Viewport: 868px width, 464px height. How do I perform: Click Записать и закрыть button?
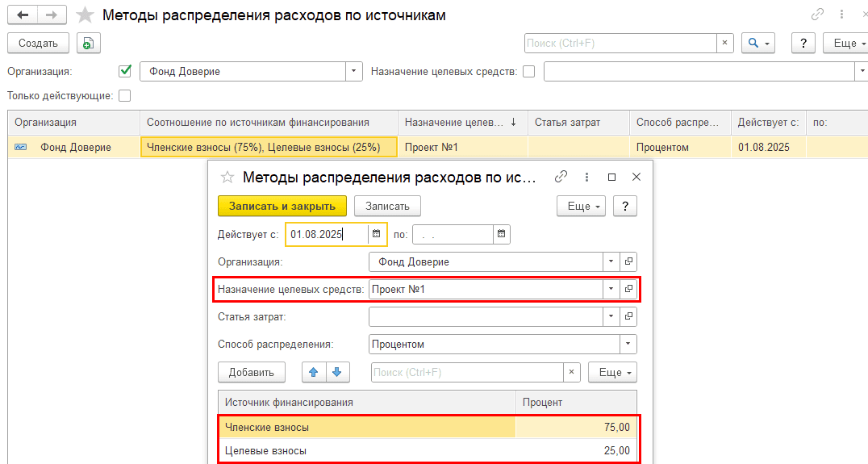click(x=282, y=206)
